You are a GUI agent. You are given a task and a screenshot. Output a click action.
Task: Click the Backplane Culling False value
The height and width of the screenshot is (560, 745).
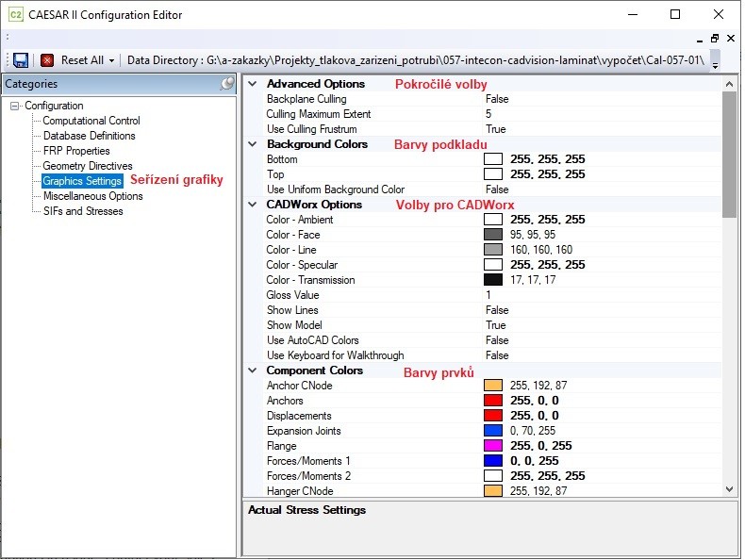(497, 99)
